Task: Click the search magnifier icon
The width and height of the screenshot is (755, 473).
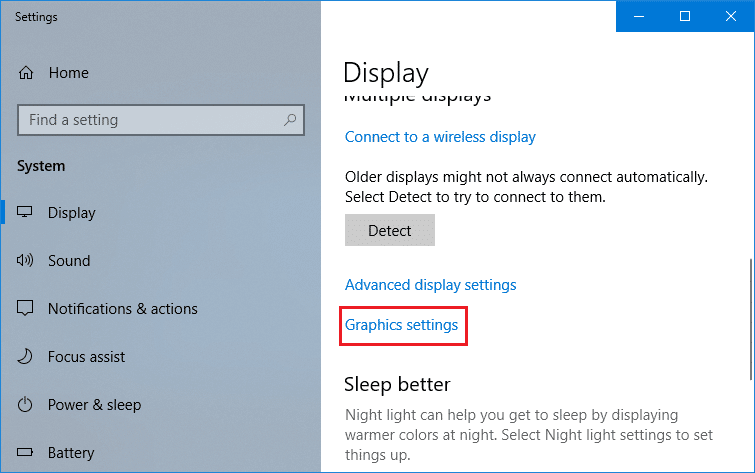Action: [290, 119]
